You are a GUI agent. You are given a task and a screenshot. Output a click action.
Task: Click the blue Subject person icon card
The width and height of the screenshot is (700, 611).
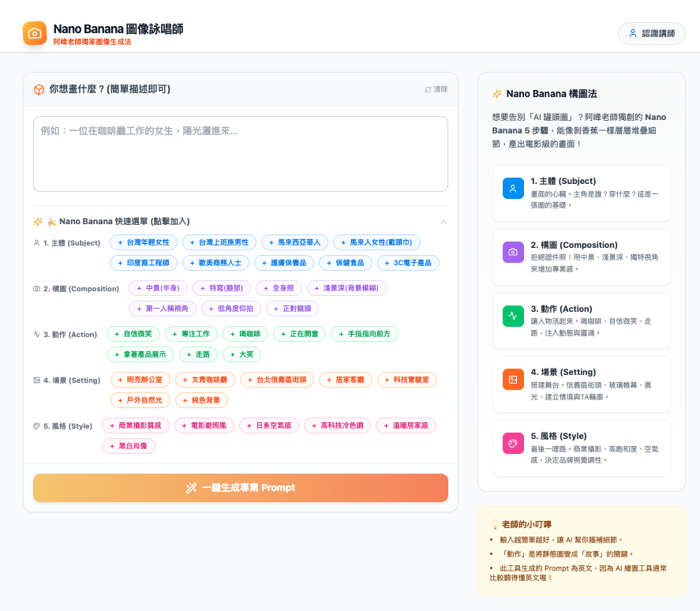pos(513,189)
